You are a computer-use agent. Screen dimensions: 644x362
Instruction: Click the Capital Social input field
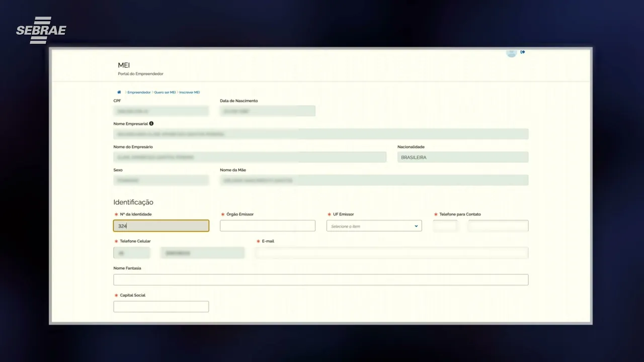tap(161, 307)
